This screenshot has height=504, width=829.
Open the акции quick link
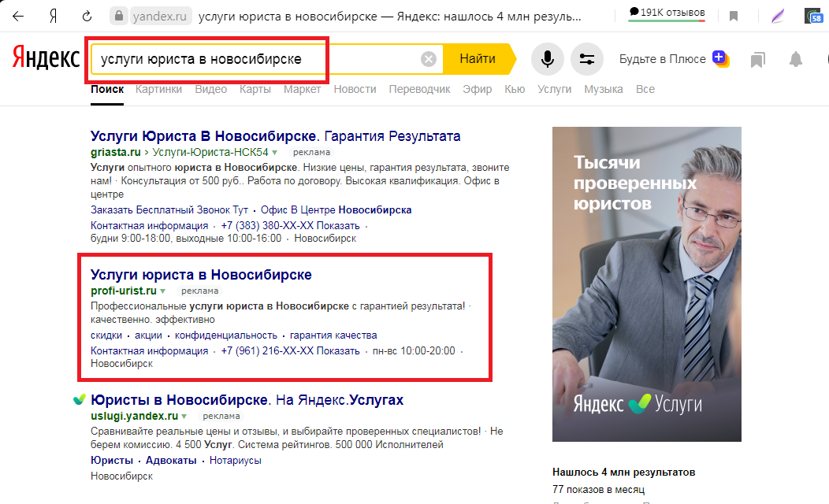148,335
